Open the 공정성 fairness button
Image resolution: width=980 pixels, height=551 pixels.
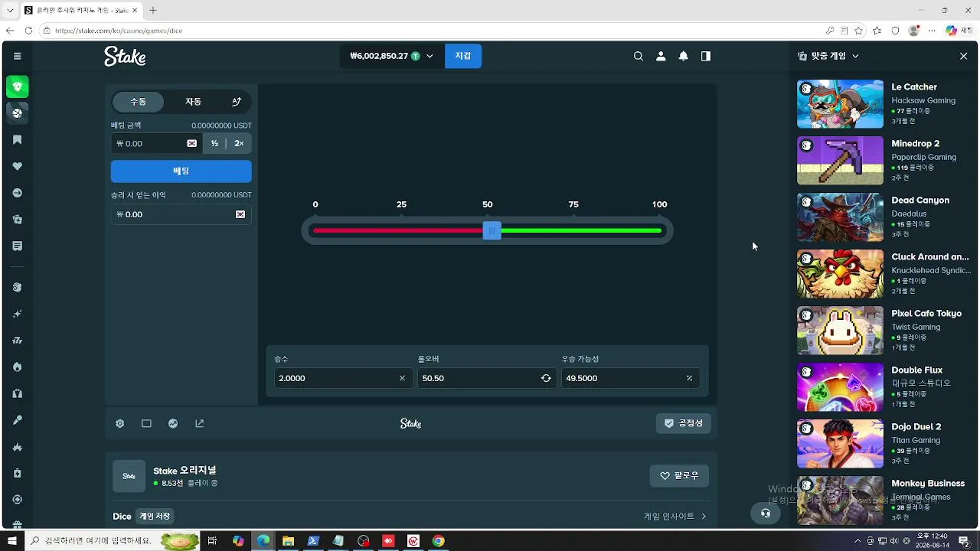point(683,423)
